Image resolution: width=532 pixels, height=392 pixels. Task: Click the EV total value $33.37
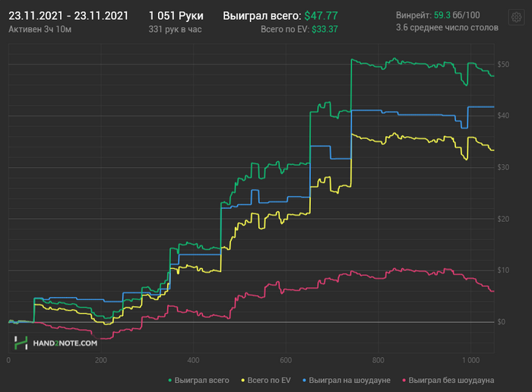pyautogui.click(x=325, y=30)
